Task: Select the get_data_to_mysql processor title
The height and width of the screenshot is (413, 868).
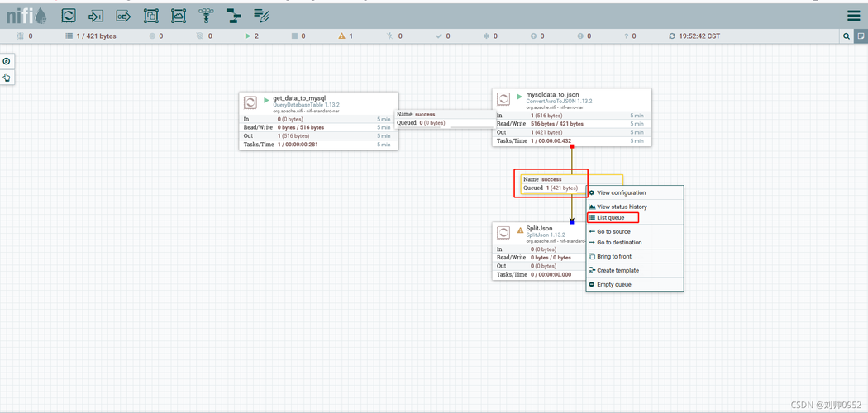Action: 299,98
